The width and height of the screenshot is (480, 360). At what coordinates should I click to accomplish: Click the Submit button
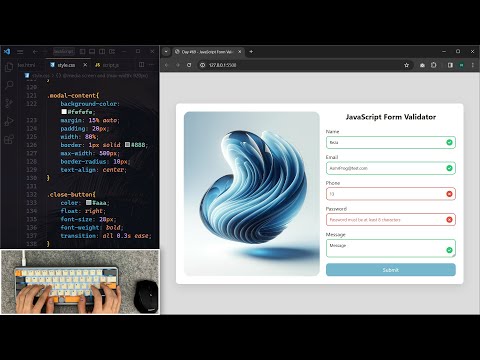click(391, 270)
